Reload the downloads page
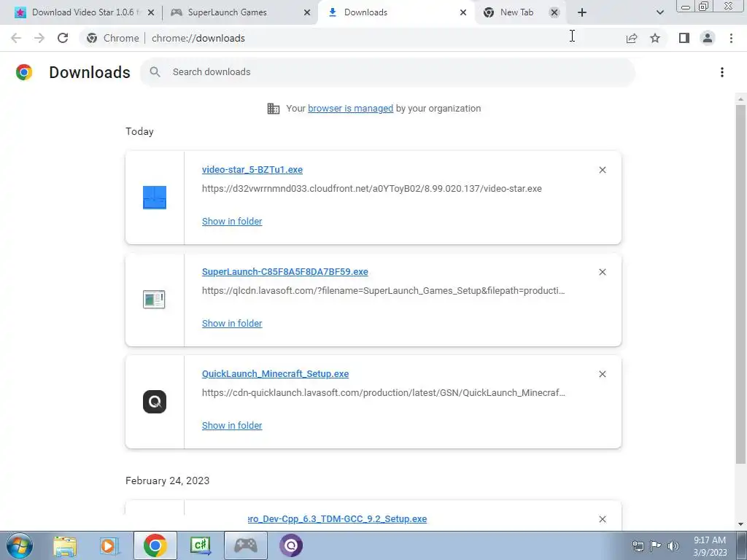Screen dimensions: 747x560 [63, 38]
